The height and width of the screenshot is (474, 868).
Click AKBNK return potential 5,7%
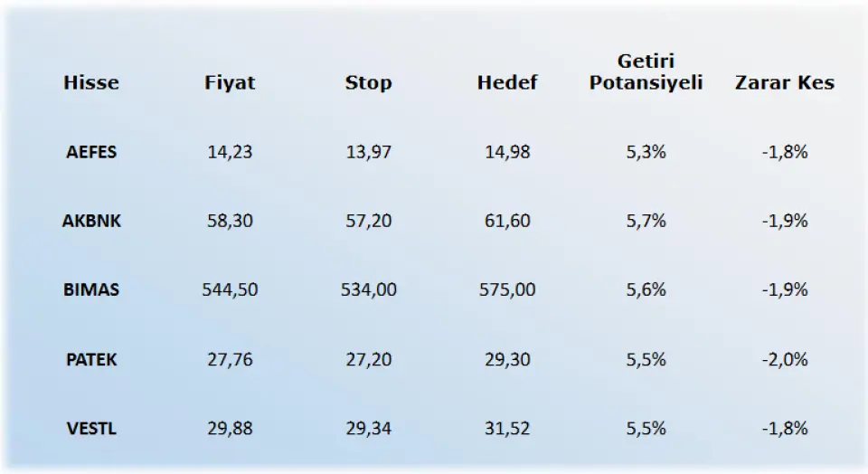pyautogui.click(x=646, y=221)
